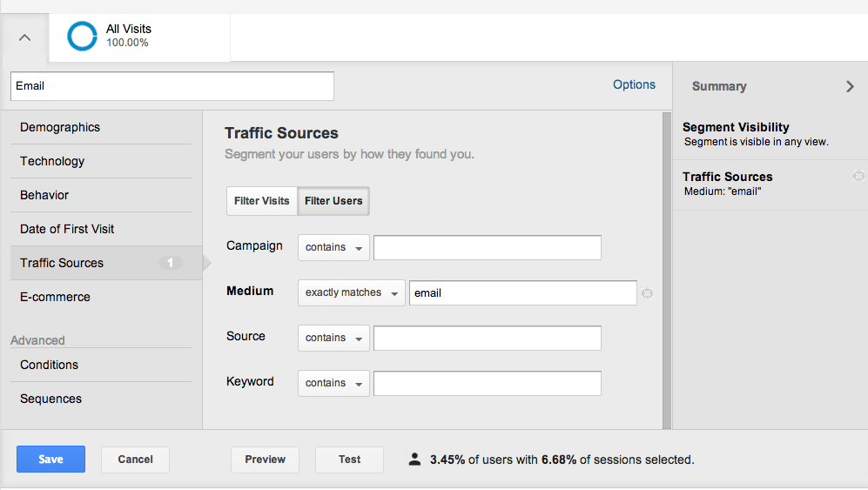Image resolution: width=868 pixels, height=490 pixels.
Task: Open the Options link
Action: pyautogui.click(x=634, y=84)
